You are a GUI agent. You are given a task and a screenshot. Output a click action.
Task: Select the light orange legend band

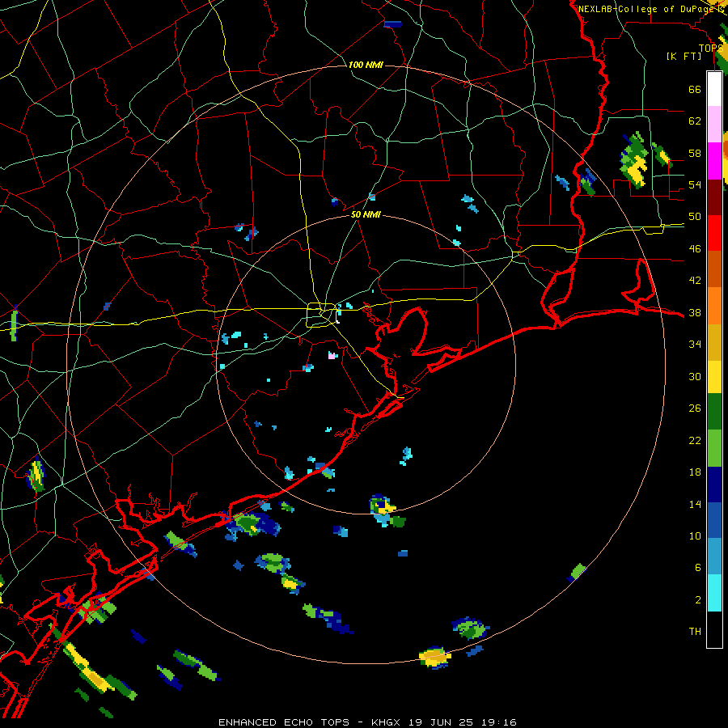tap(714, 306)
